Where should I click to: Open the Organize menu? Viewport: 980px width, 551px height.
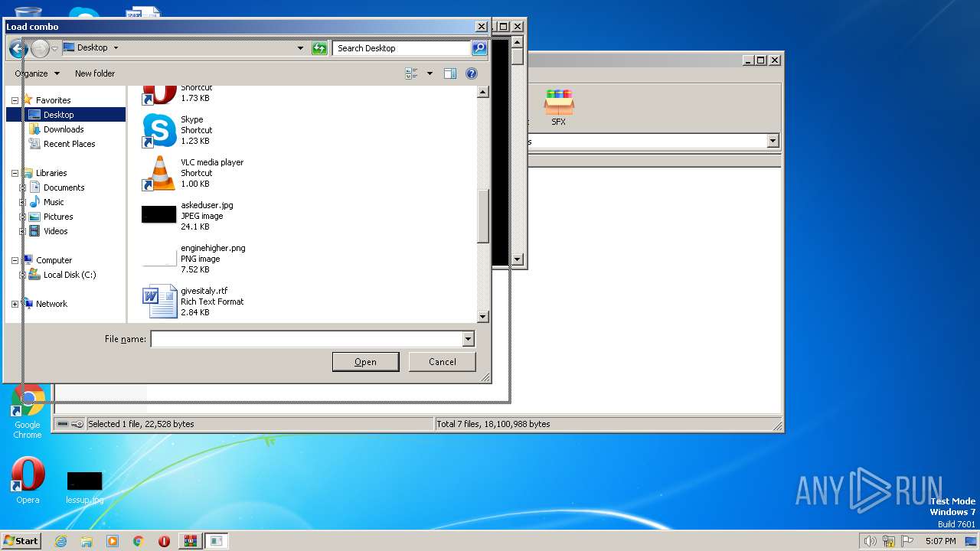click(37, 73)
